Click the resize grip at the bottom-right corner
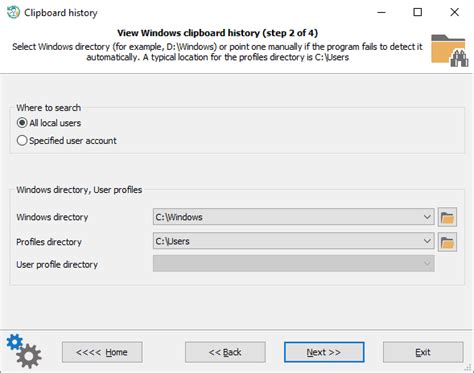This screenshot has height=373, width=474. coord(468,367)
